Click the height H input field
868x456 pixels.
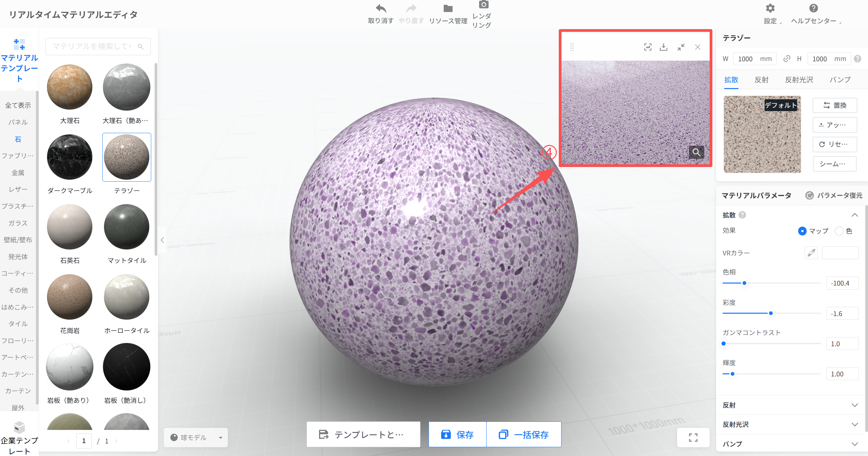[829, 59]
